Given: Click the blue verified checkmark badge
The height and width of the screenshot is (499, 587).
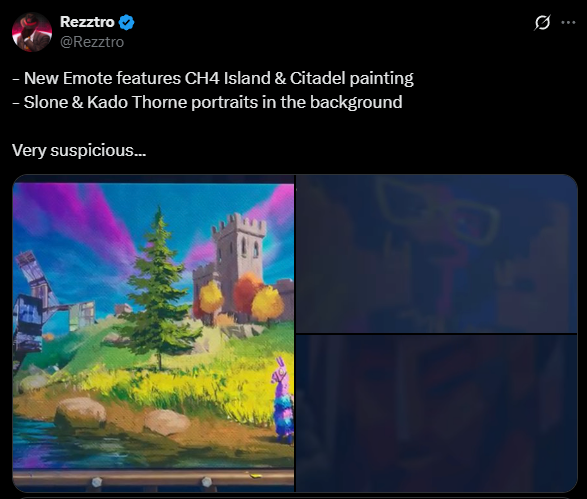Looking at the screenshot, I should tap(126, 22).
